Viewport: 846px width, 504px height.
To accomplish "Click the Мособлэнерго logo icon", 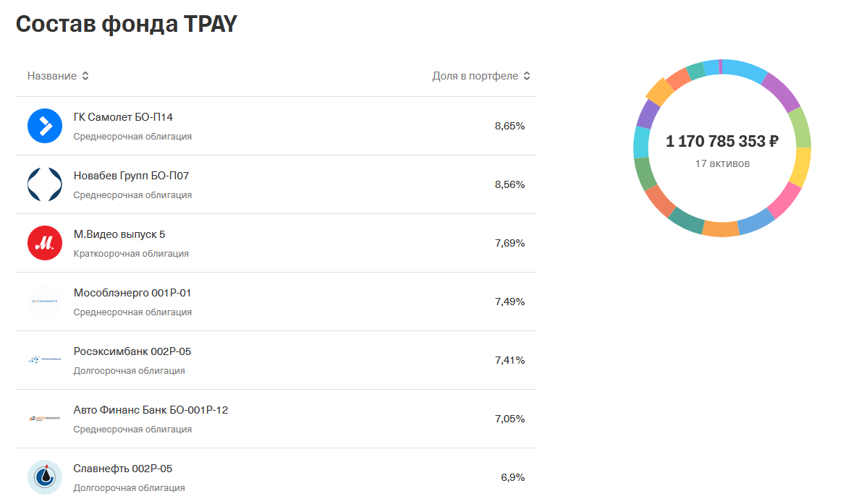I will 45,302.
